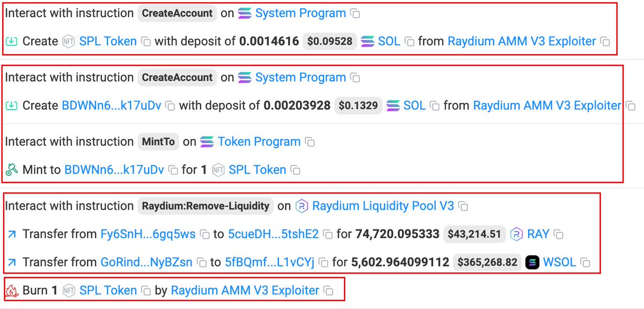Copy Raydium AMM V3 Exploiter address in 0.0014616 deposit row
The image size is (644, 309).
pos(605,41)
